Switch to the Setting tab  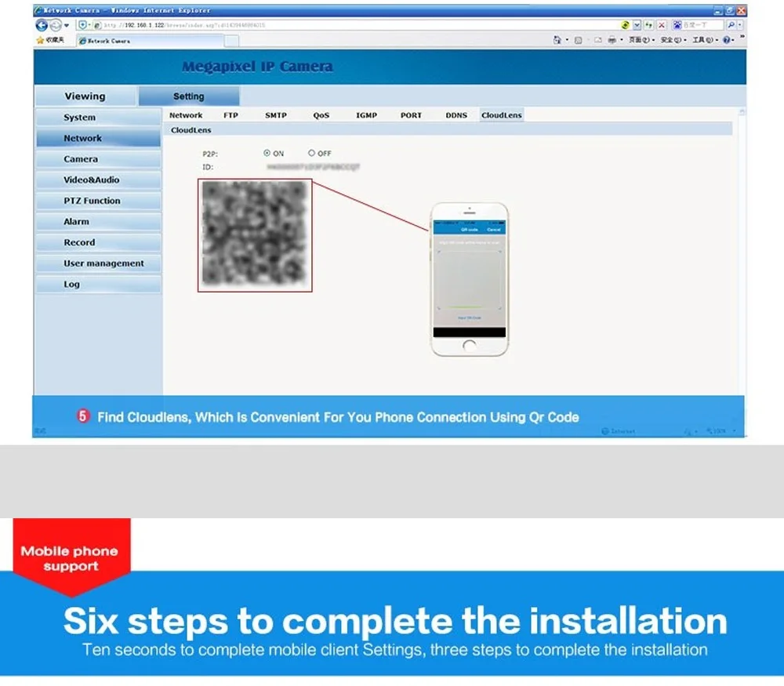click(x=188, y=96)
